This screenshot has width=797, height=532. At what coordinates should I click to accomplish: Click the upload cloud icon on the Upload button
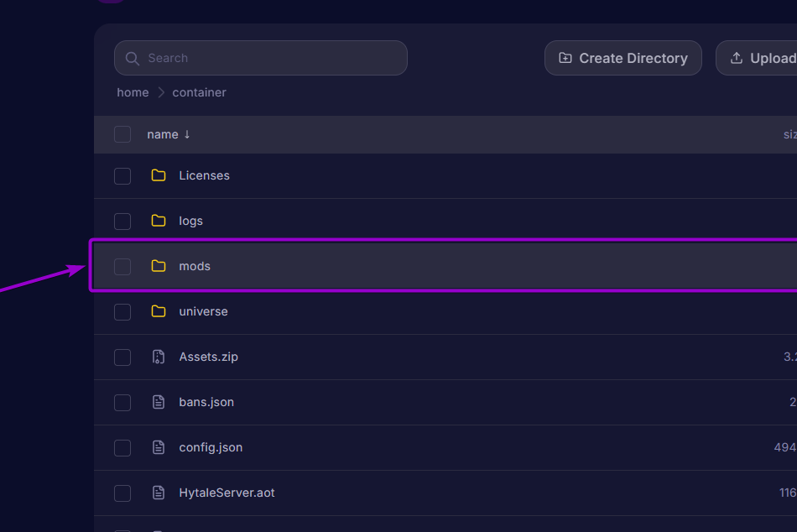pos(737,58)
